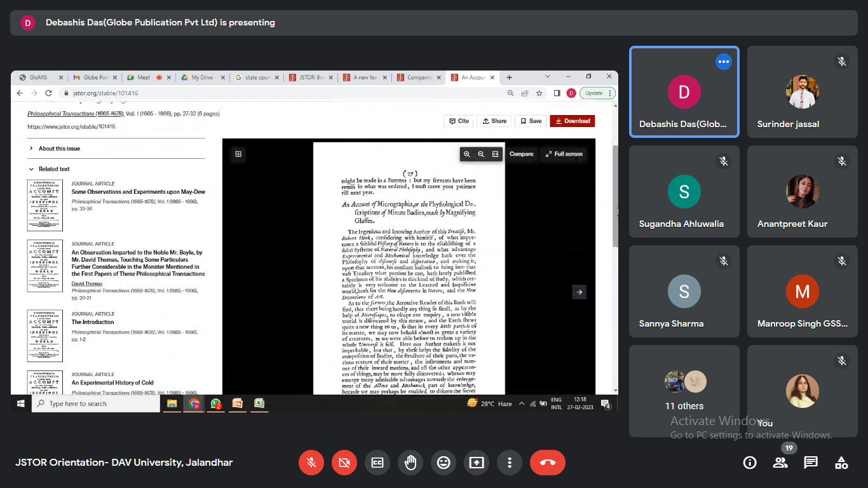Click the 11 others participant tile

pos(684,391)
